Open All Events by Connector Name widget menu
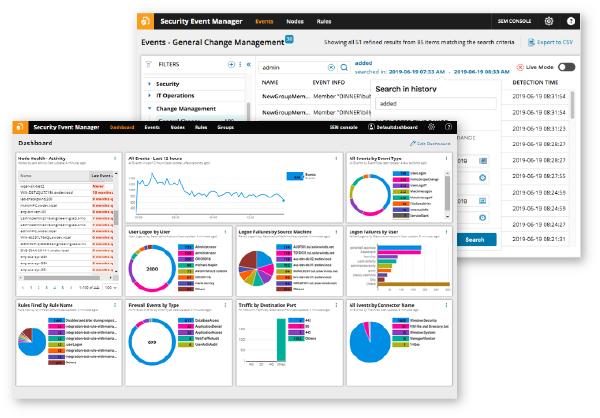Viewport: 600px width, 418px height. pyautogui.click(x=446, y=305)
